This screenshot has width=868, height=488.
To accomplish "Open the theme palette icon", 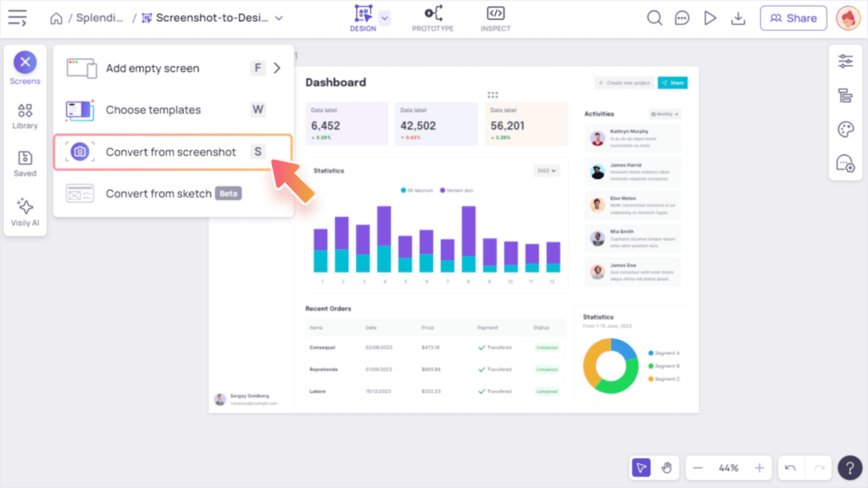I will [845, 130].
